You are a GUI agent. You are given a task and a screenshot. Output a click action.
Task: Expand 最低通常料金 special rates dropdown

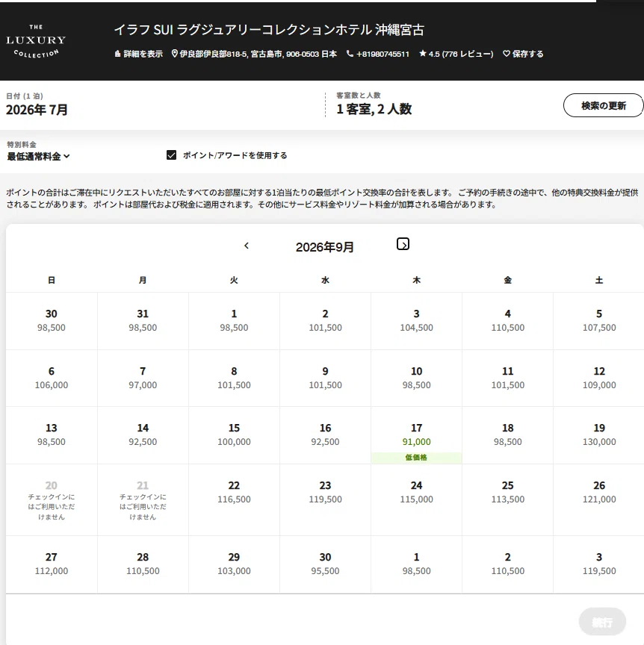[x=38, y=156]
